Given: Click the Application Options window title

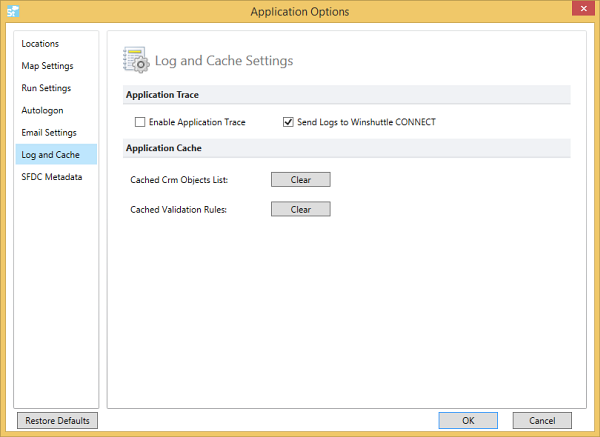Looking at the screenshot, I should [300, 11].
